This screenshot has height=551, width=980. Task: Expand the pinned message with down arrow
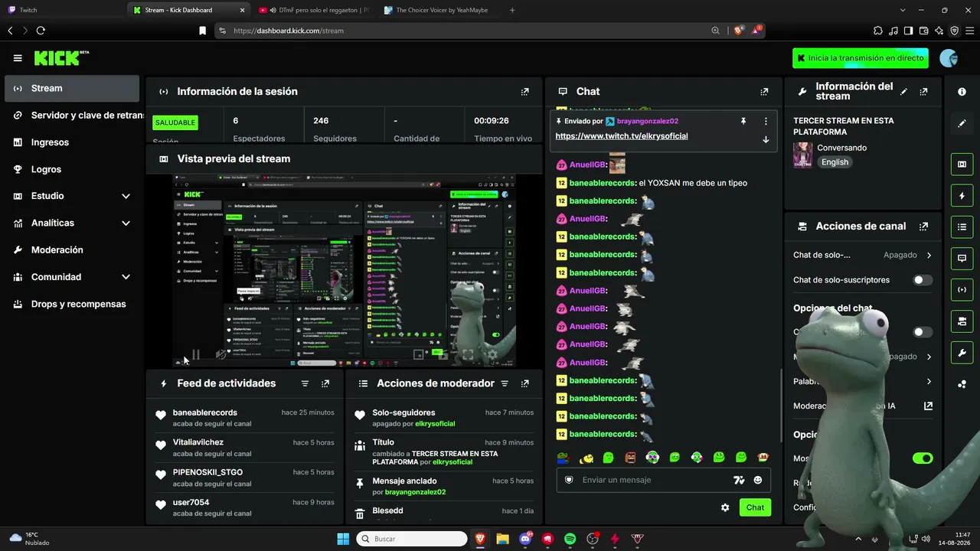(x=766, y=139)
